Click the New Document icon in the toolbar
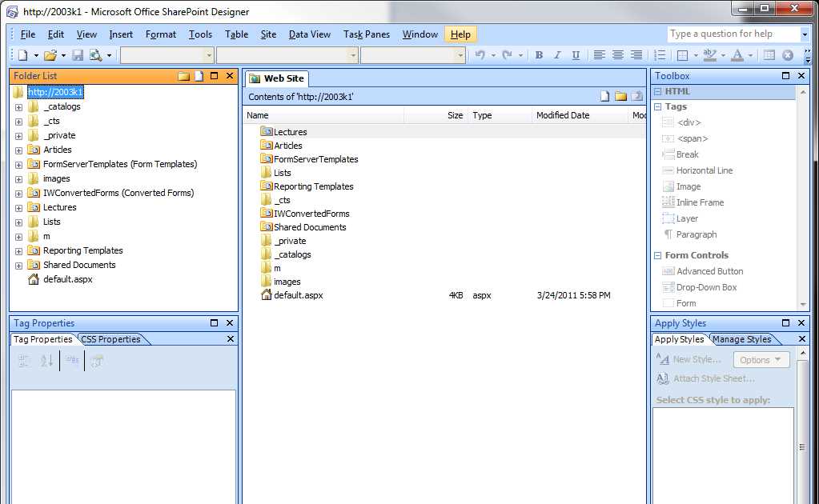The height and width of the screenshot is (504, 819). 22,54
